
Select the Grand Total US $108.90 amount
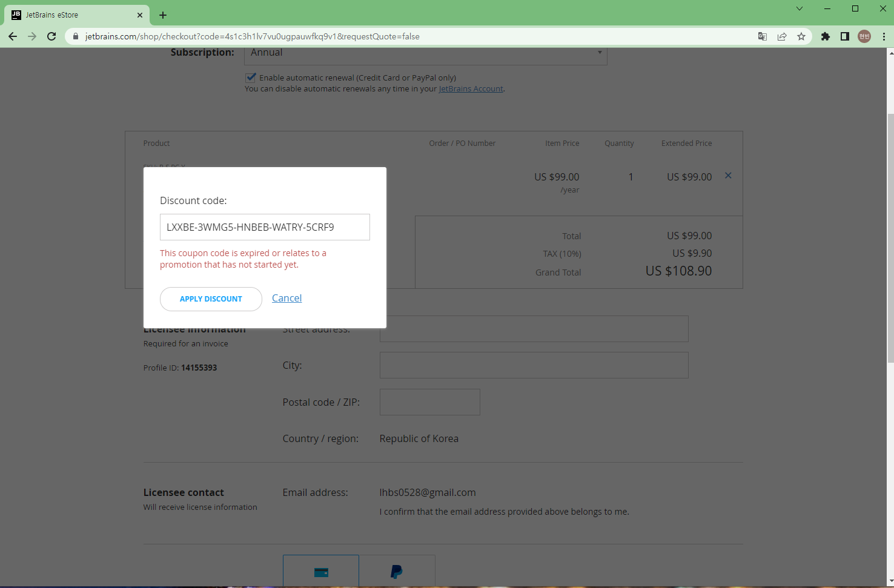[x=678, y=271]
